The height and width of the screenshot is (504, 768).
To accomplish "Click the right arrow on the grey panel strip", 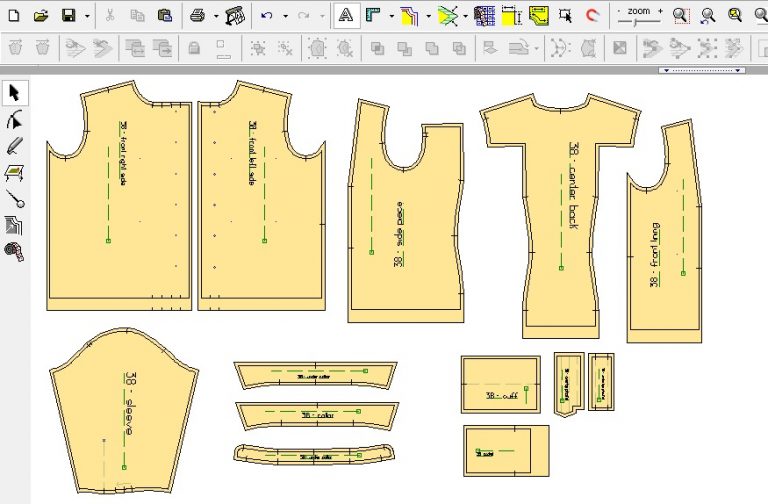I will click(x=738, y=71).
